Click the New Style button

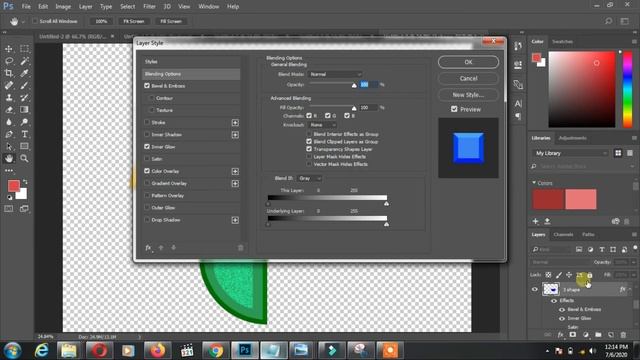(468, 95)
